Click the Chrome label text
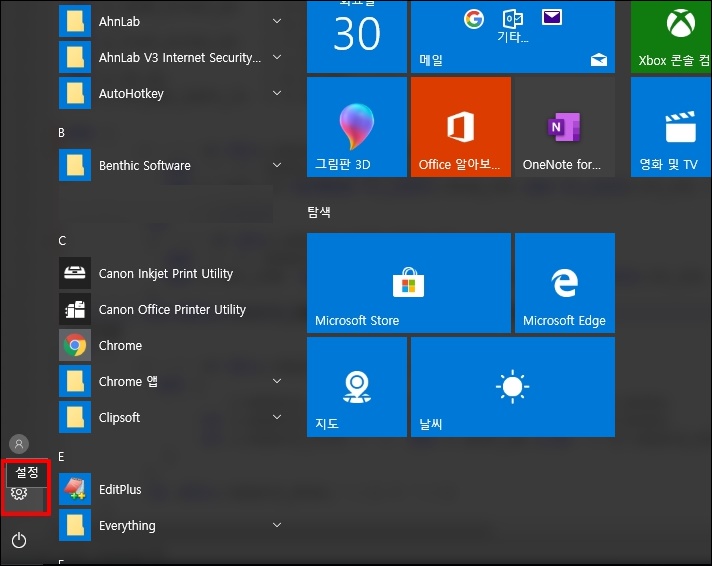This screenshot has width=712, height=566. (120, 346)
